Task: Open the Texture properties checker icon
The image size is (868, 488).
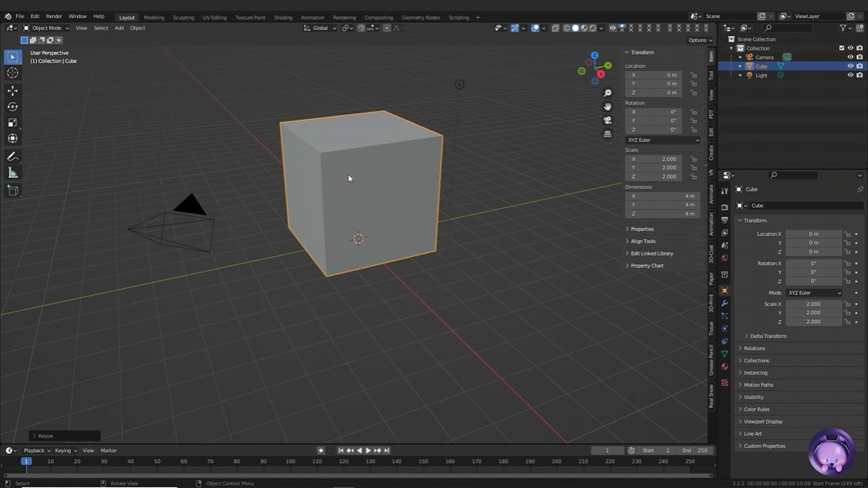Action: pyautogui.click(x=724, y=383)
